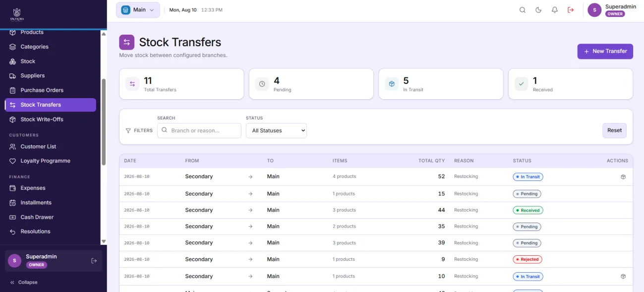Click the STATUS column header
This screenshot has height=292, width=644.
coord(522,161)
